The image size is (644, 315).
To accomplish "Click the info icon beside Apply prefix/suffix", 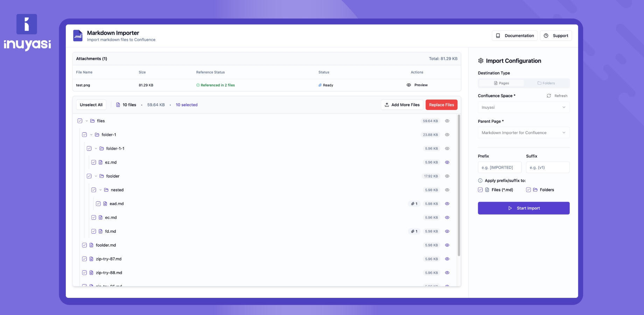I will tap(480, 181).
